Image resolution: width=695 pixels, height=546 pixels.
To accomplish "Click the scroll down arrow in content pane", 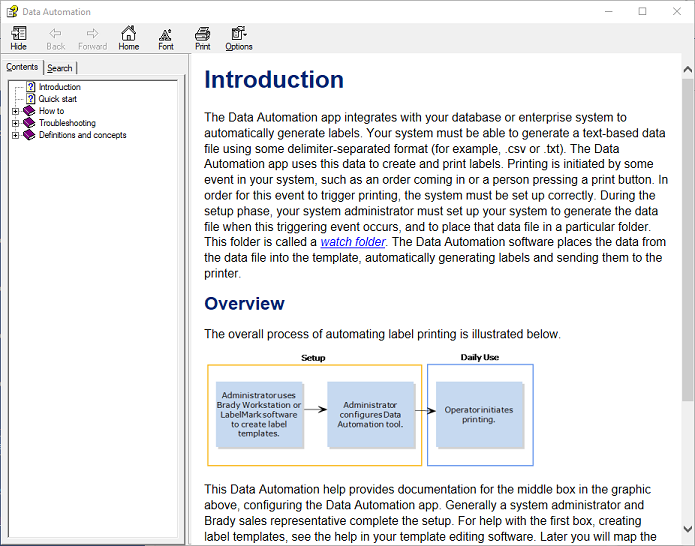I will pyautogui.click(x=687, y=537).
